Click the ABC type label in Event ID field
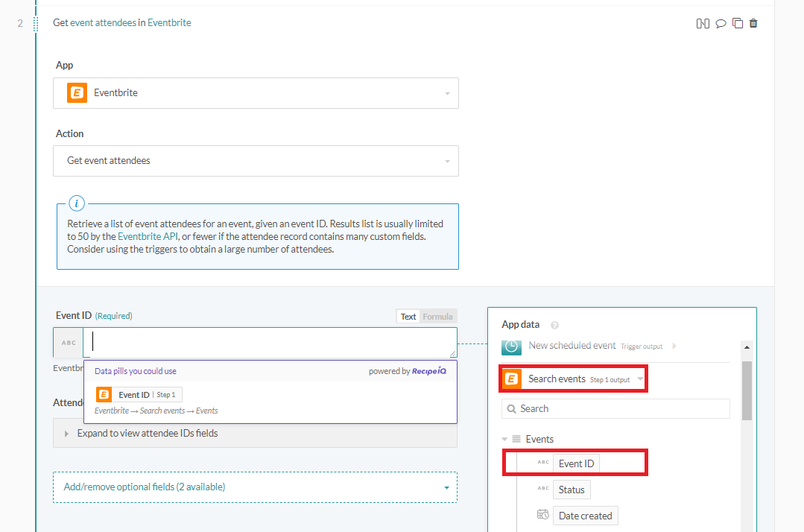804x532 pixels. pyautogui.click(x=69, y=343)
